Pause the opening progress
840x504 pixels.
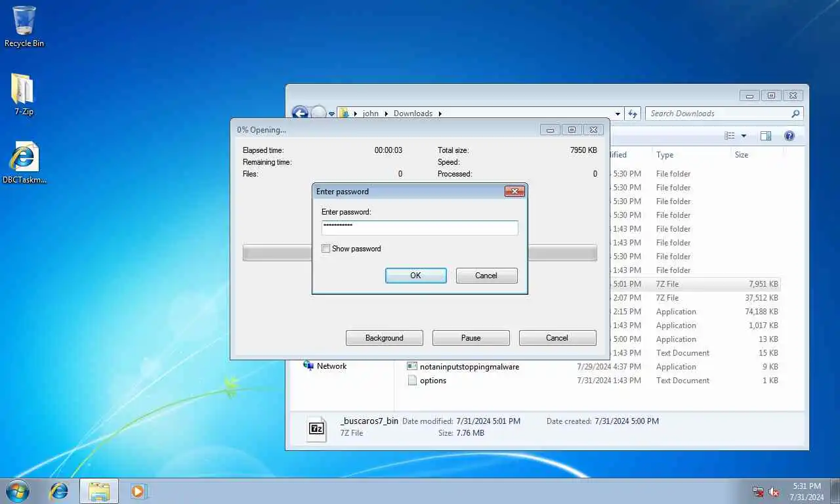[x=471, y=338]
